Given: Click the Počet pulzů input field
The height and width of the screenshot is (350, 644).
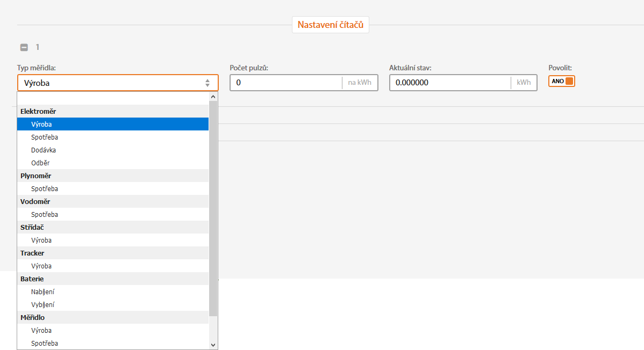Looking at the screenshot, I should pyautogui.click(x=286, y=83).
